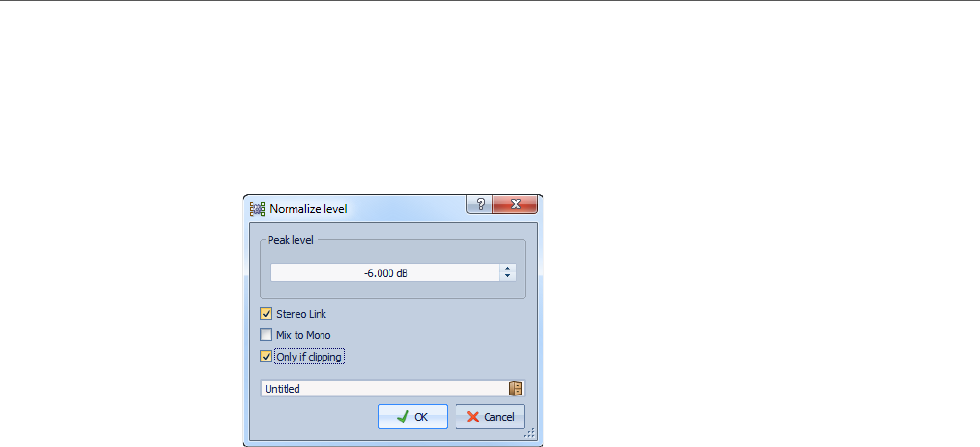Decrease peak level with the down arrow

pos(508,276)
